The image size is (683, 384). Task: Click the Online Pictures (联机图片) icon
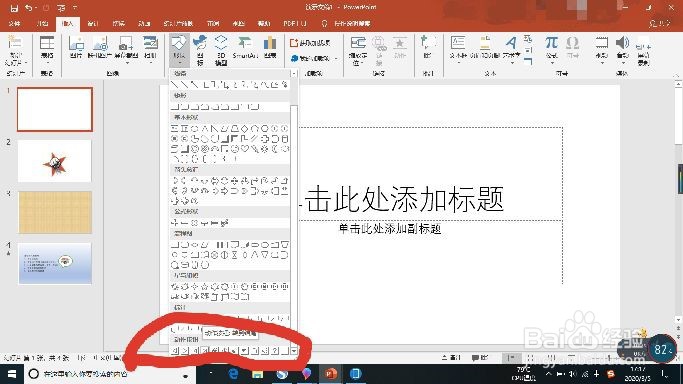coord(101,44)
